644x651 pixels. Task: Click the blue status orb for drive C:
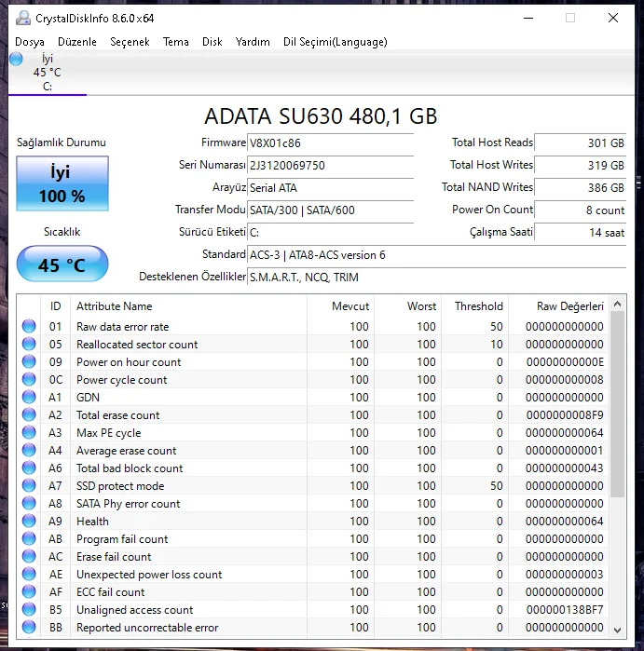point(16,59)
